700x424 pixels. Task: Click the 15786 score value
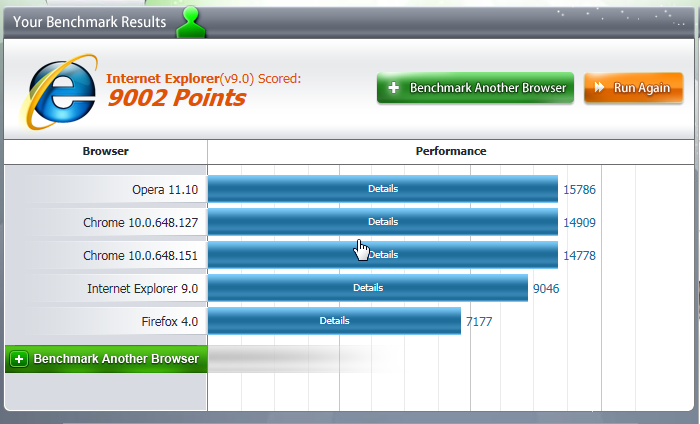click(579, 190)
